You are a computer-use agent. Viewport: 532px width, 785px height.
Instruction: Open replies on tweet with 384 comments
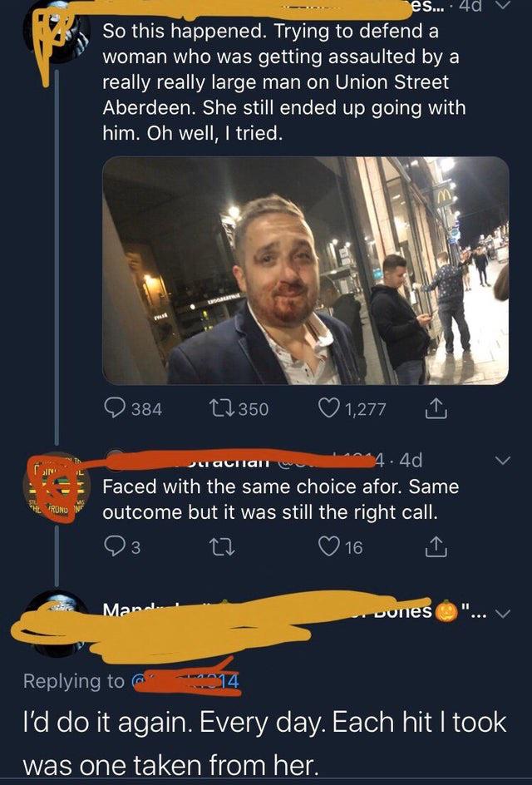(133, 408)
